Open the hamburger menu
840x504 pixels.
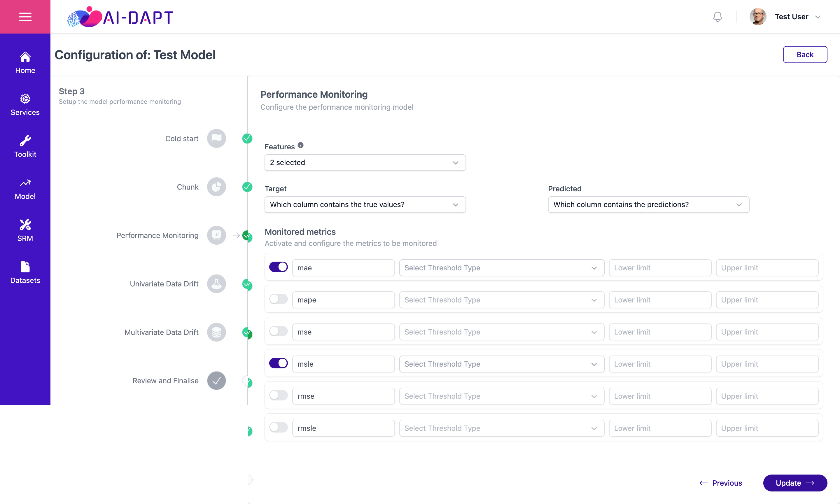(x=25, y=17)
